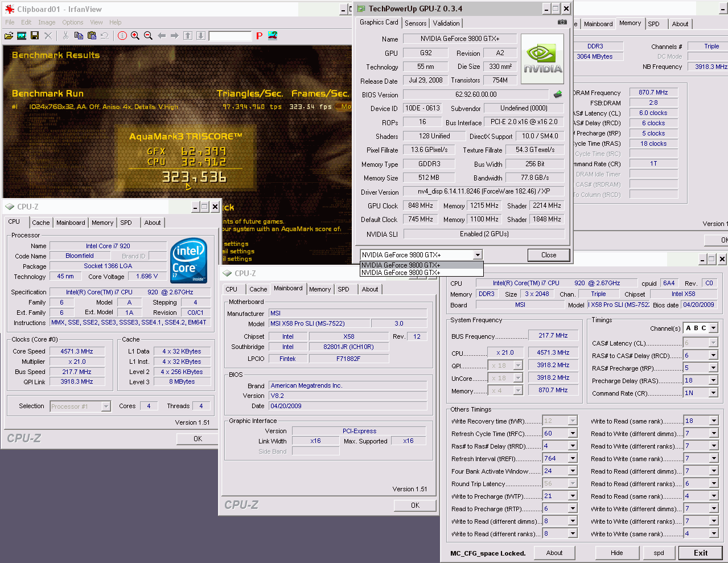This screenshot has width=728, height=563.
Task: Expand Refresh Interval (tREFI) dropdown
Action: pos(573,458)
